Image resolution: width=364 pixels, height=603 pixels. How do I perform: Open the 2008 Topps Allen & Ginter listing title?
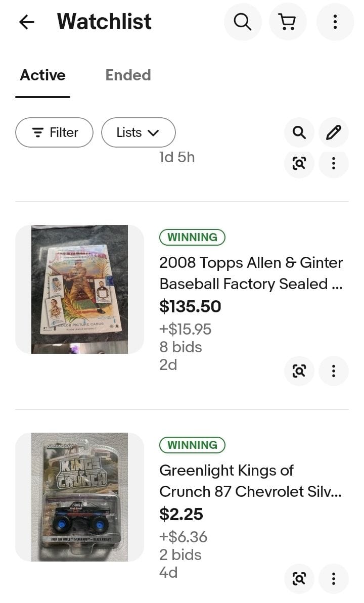251,273
